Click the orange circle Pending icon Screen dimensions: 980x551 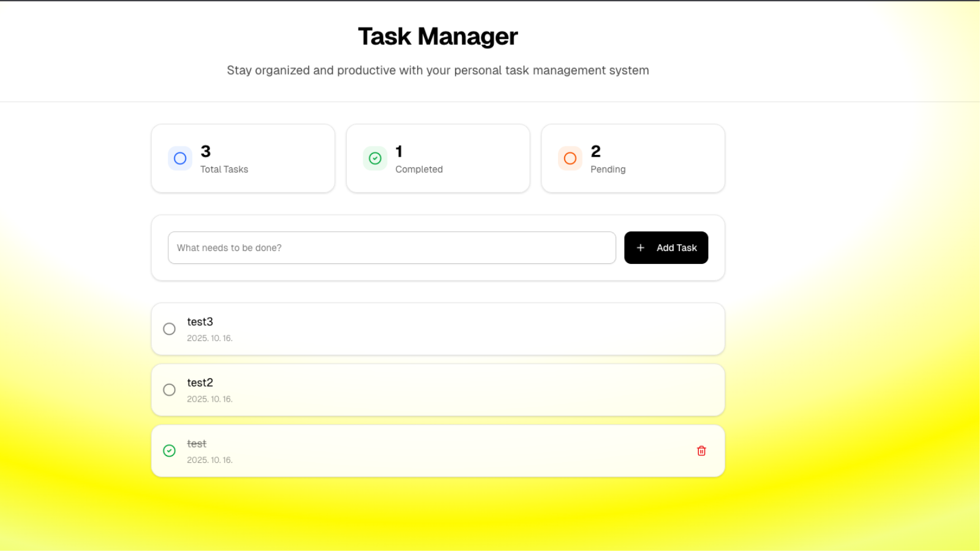click(x=570, y=159)
